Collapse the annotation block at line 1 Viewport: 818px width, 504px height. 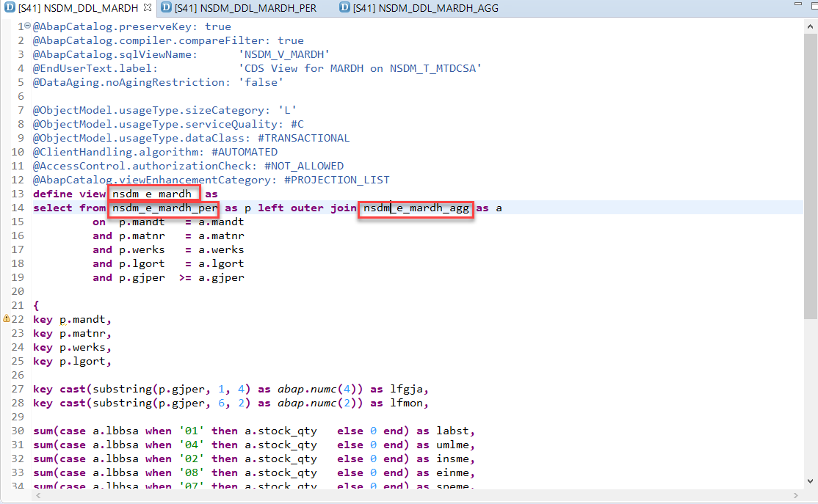[x=28, y=26]
